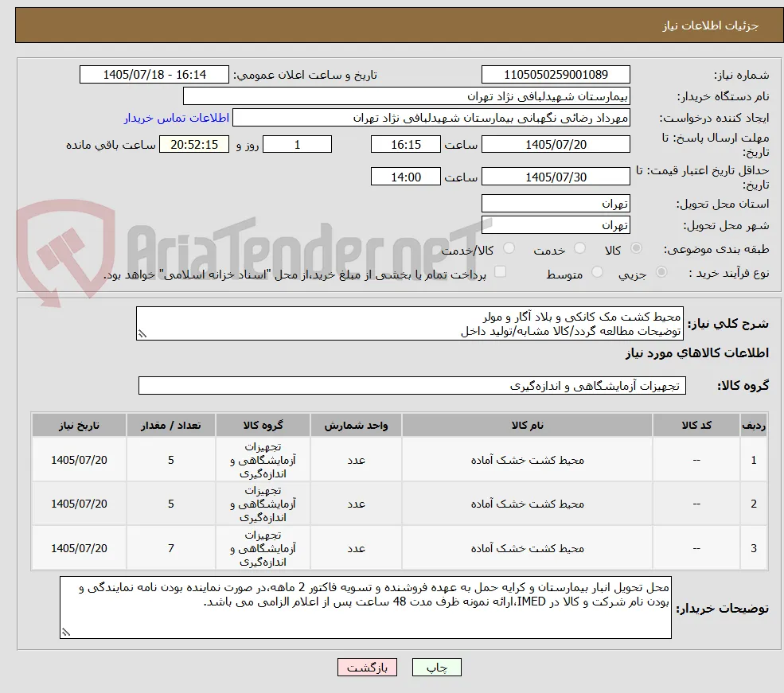Click the نام کالا column header

[527, 425]
